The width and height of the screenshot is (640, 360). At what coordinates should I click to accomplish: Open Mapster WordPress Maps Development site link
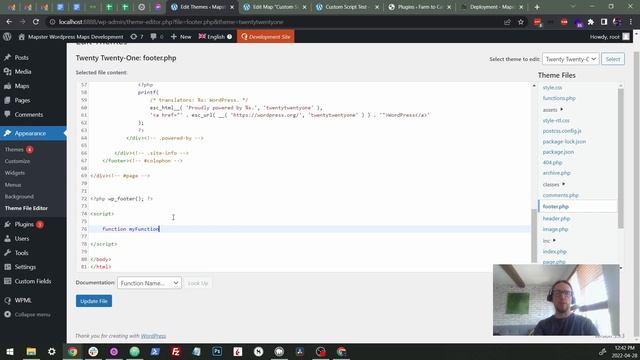[71, 37]
